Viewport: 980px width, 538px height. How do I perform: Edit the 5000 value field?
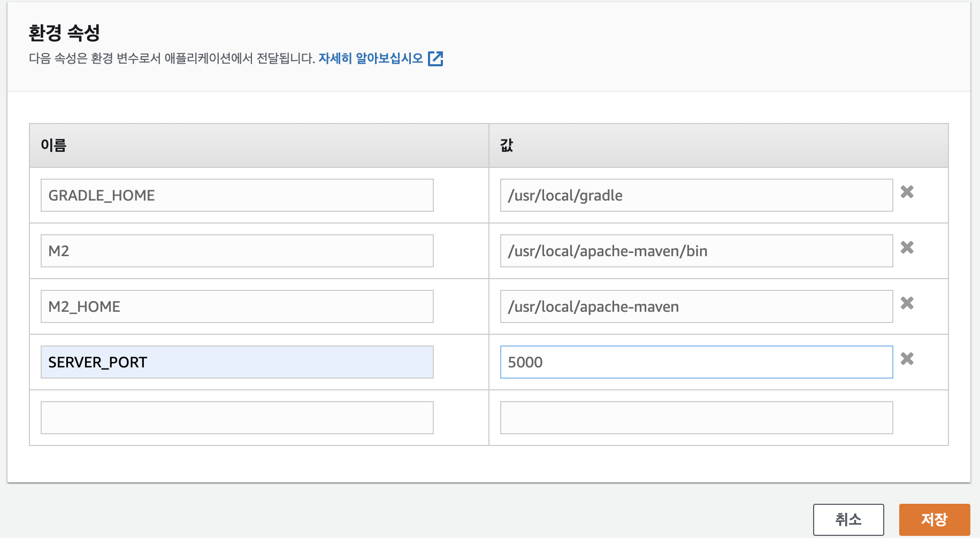(696, 362)
